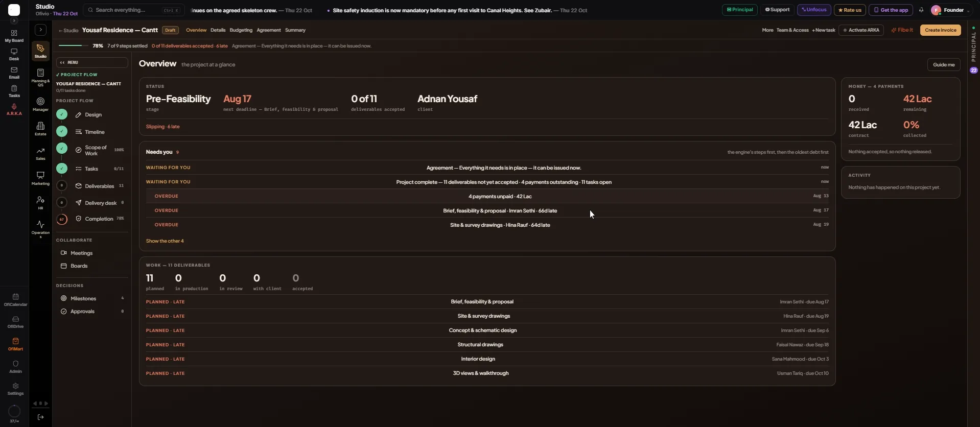Go back via the Studio breadcrumb link
This screenshot has width=980, height=427.
(x=68, y=31)
